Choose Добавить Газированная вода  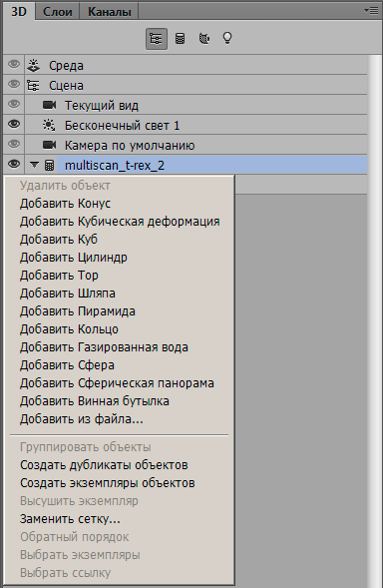pyautogui.click(x=119, y=347)
